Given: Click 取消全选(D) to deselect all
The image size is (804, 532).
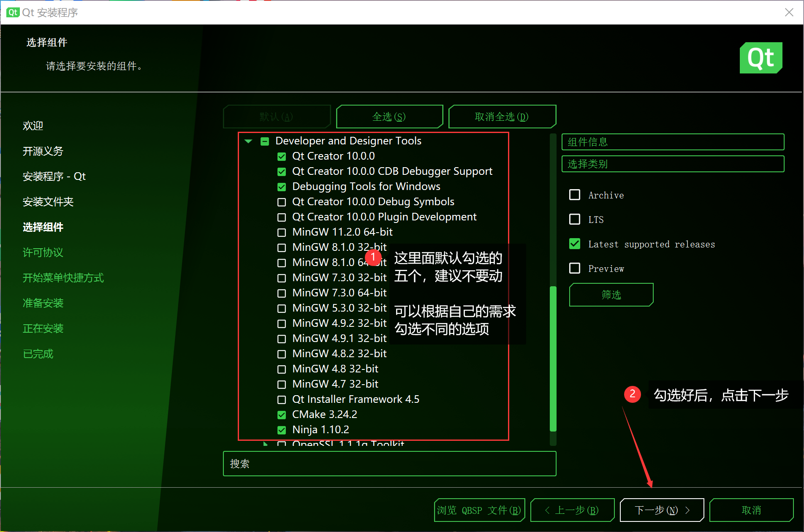Looking at the screenshot, I should [x=502, y=117].
